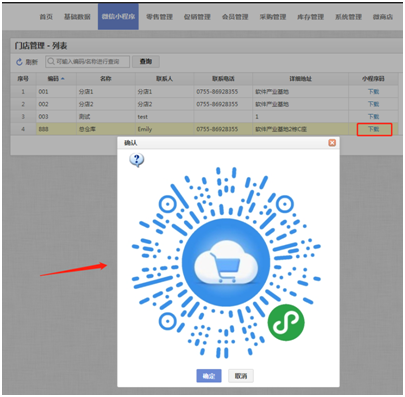The height and width of the screenshot is (397, 405).
Task: Open the 库存管理 menu
Action: (x=310, y=17)
